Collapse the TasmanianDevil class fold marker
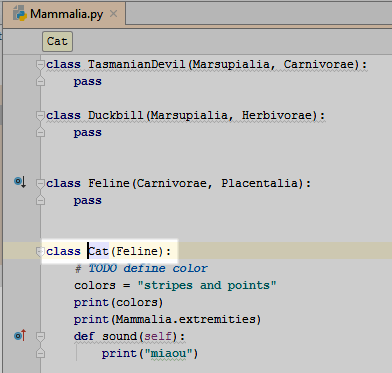The height and width of the screenshot is (373, 392). point(40,64)
